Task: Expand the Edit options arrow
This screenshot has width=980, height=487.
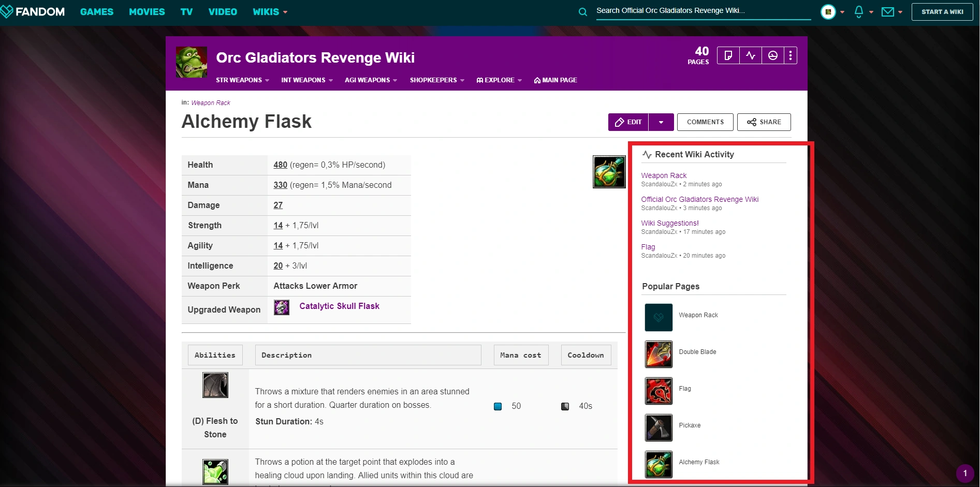Action: coord(661,122)
